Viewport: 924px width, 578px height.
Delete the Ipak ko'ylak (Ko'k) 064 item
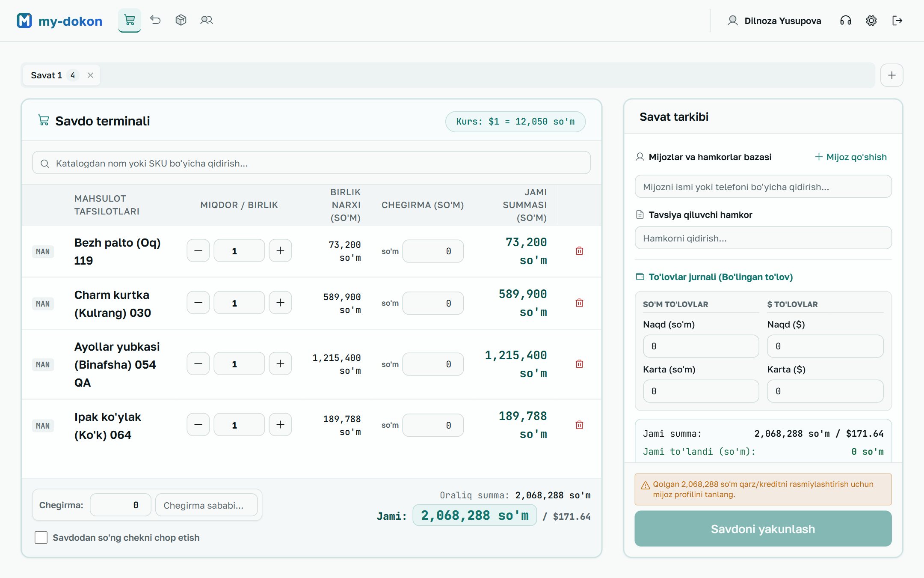pyautogui.click(x=579, y=425)
